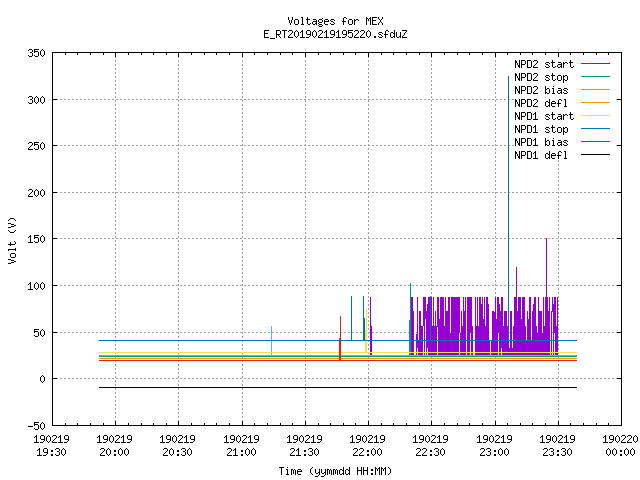640x480 pixels.
Task: Click the black NPD1 defl line below zero
Action: click(338, 387)
